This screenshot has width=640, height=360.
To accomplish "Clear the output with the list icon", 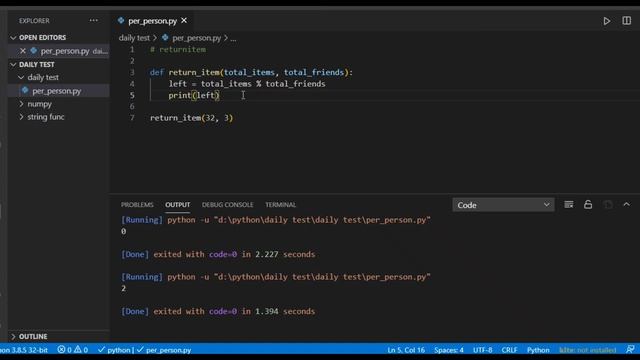I will click(569, 204).
